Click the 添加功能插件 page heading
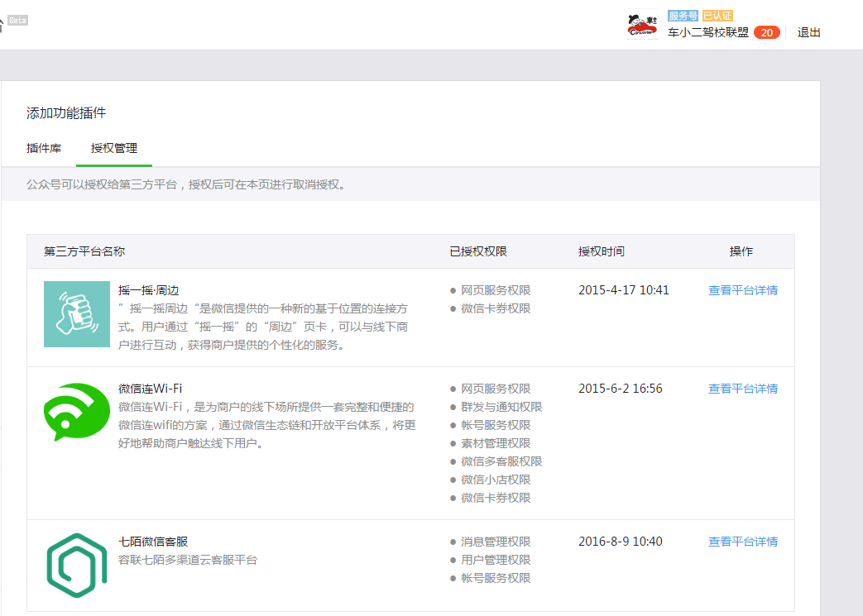Image resolution: width=863 pixels, height=616 pixels. click(x=66, y=112)
